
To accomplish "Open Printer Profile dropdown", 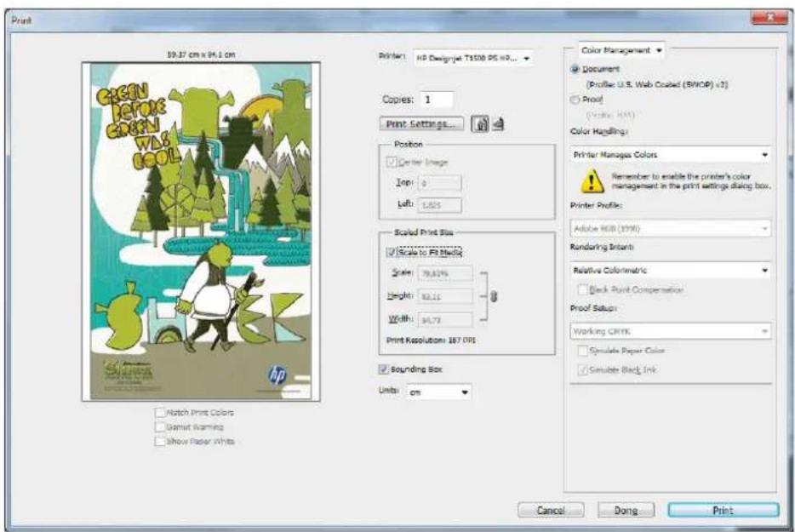I will pos(670,229).
